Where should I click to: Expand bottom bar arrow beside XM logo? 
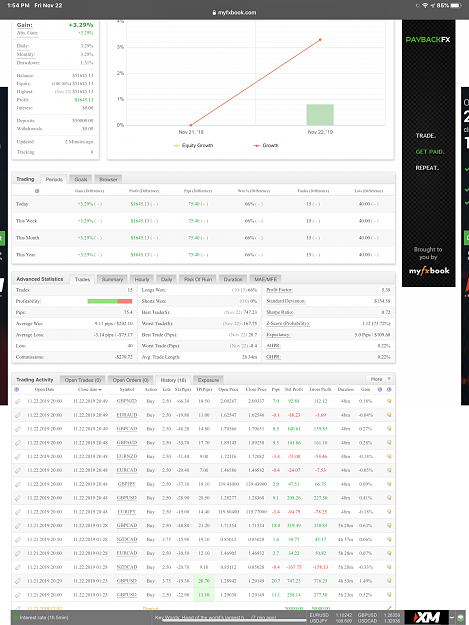click(x=452, y=617)
